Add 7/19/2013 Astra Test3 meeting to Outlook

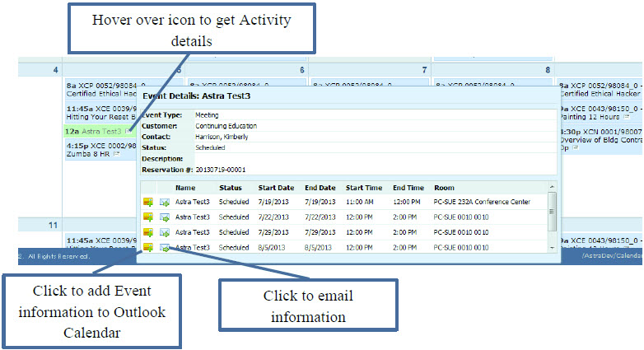pos(149,202)
